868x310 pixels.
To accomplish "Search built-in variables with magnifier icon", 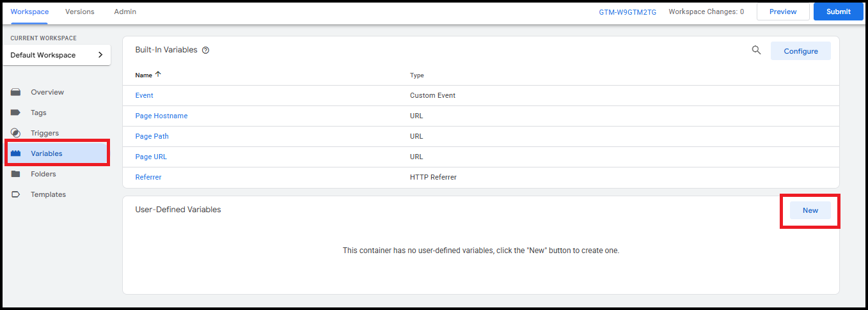I will [756, 50].
